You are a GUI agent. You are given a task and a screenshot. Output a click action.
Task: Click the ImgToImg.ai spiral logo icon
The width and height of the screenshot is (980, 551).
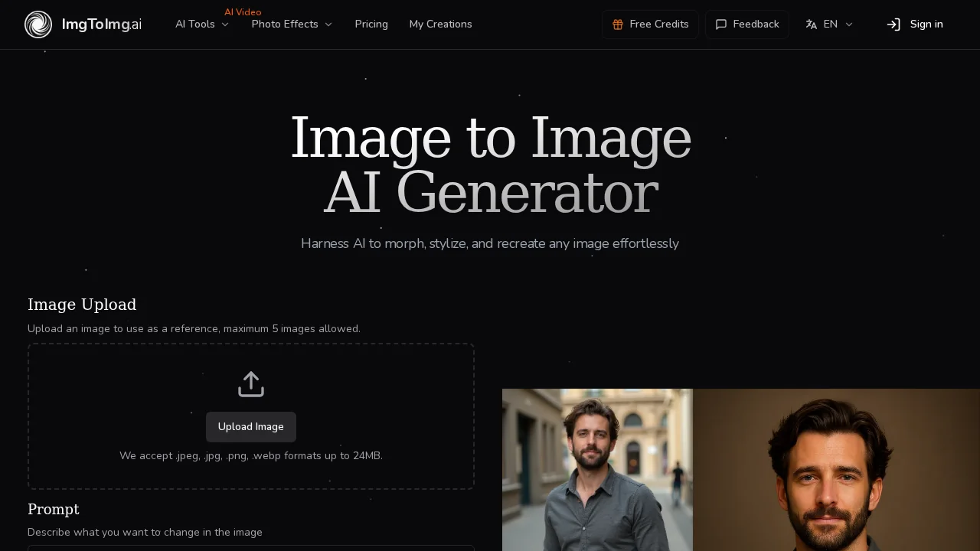(38, 24)
